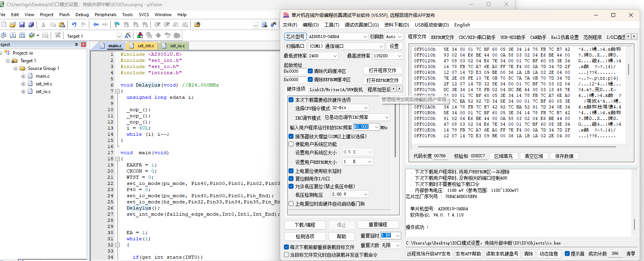
Task: Click the Comment selection icon
Action: (x=176, y=25)
